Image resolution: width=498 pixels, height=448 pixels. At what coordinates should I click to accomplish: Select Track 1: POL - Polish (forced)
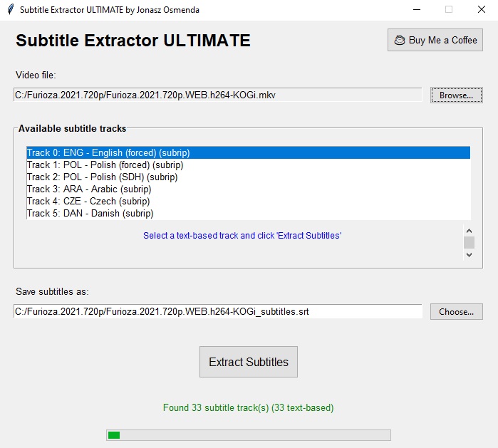click(x=248, y=165)
